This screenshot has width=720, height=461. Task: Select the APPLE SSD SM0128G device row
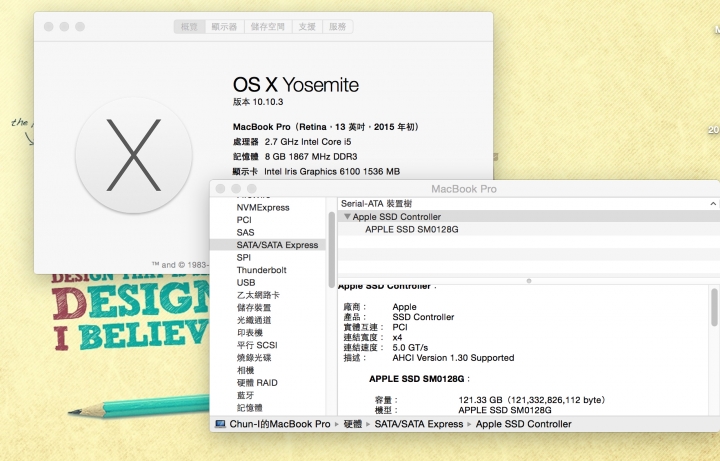click(529, 229)
